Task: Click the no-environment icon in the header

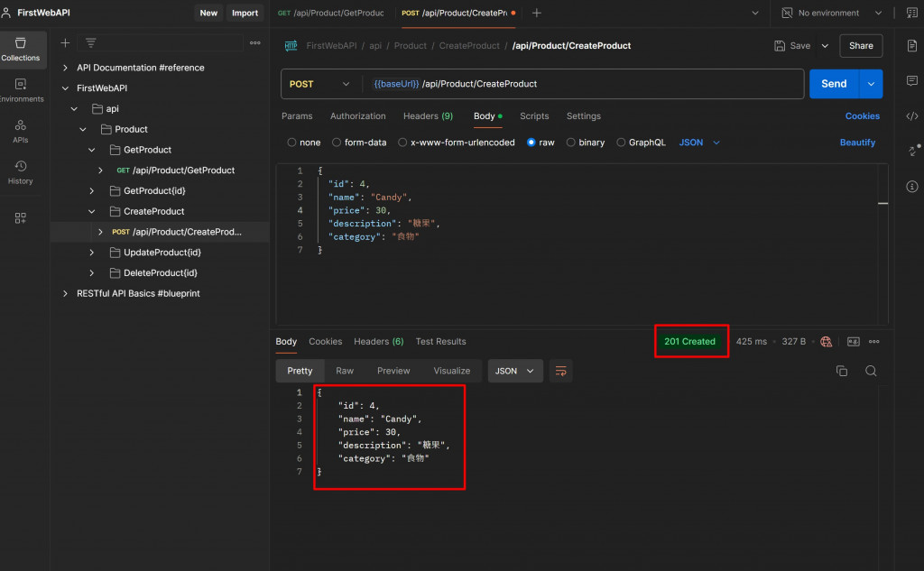Action: click(x=787, y=13)
